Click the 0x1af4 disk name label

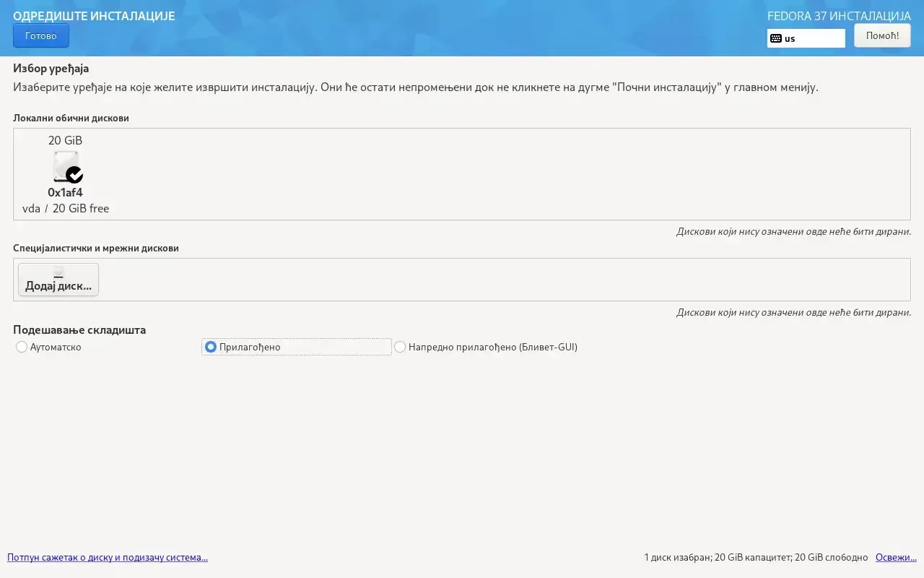coord(65,192)
